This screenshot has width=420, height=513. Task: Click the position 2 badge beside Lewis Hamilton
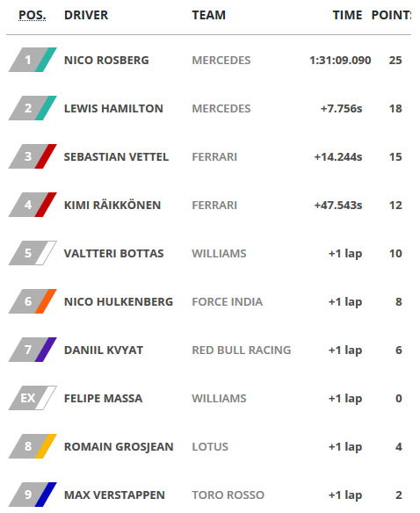click(x=33, y=108)
